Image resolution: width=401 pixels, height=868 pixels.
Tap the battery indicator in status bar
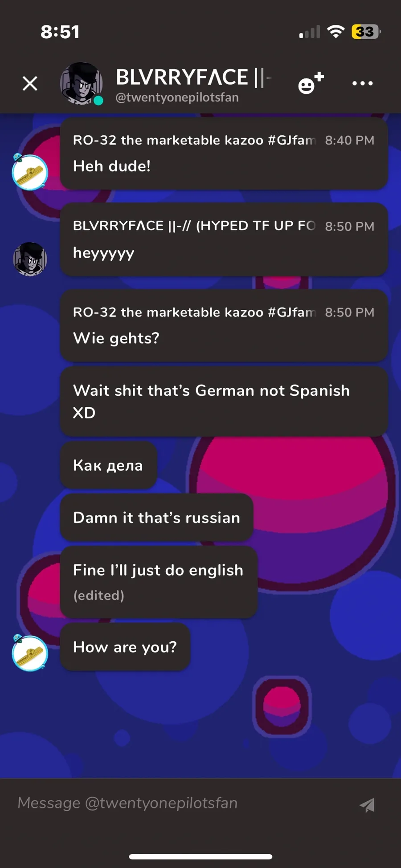pos(366,32)
